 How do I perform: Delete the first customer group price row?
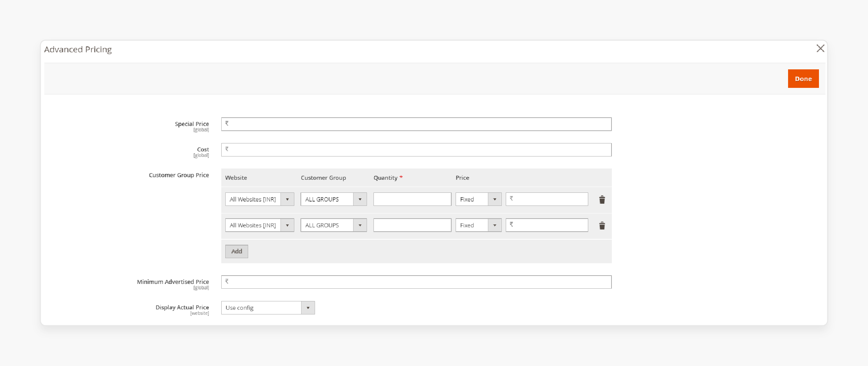coord(602,199)
